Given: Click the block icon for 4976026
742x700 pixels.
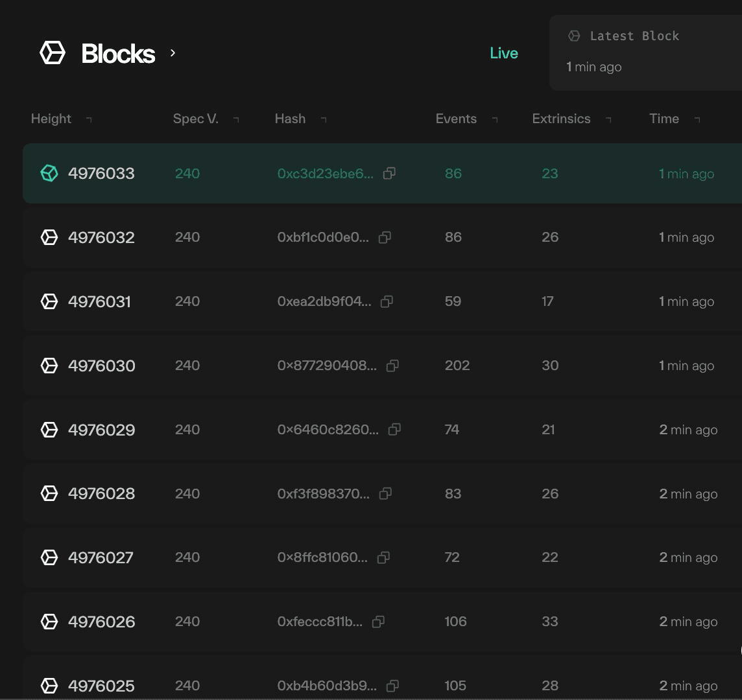Looking at the screenshot, I should [x=49, y=622].
